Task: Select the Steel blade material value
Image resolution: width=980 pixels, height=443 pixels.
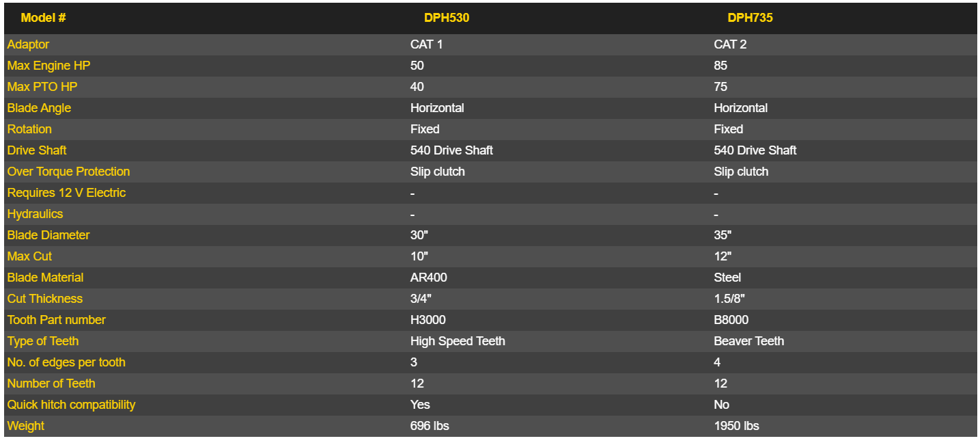Action: click(727, 278)
